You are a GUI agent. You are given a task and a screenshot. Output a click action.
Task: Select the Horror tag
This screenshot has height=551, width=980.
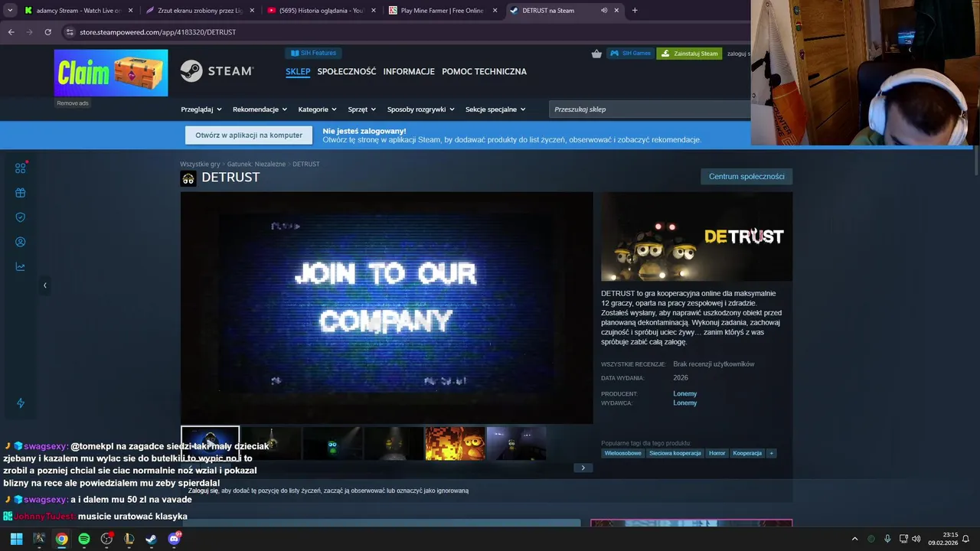pos(717,453)
